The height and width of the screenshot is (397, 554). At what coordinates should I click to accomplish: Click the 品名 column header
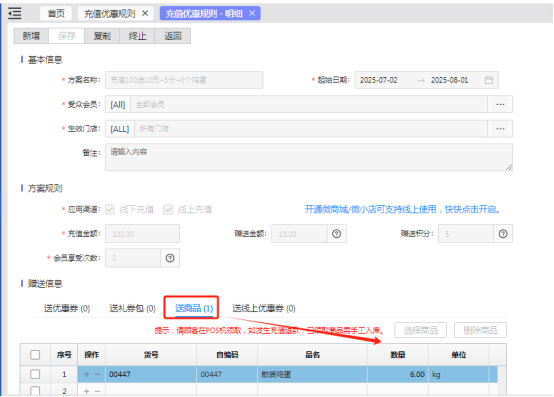(x=313, y=355)
